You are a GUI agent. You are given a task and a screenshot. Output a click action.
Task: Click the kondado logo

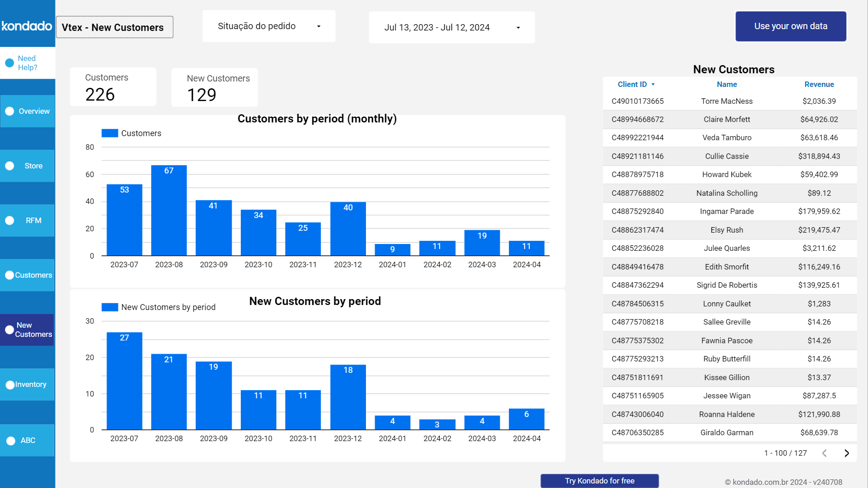click(27, 26)
